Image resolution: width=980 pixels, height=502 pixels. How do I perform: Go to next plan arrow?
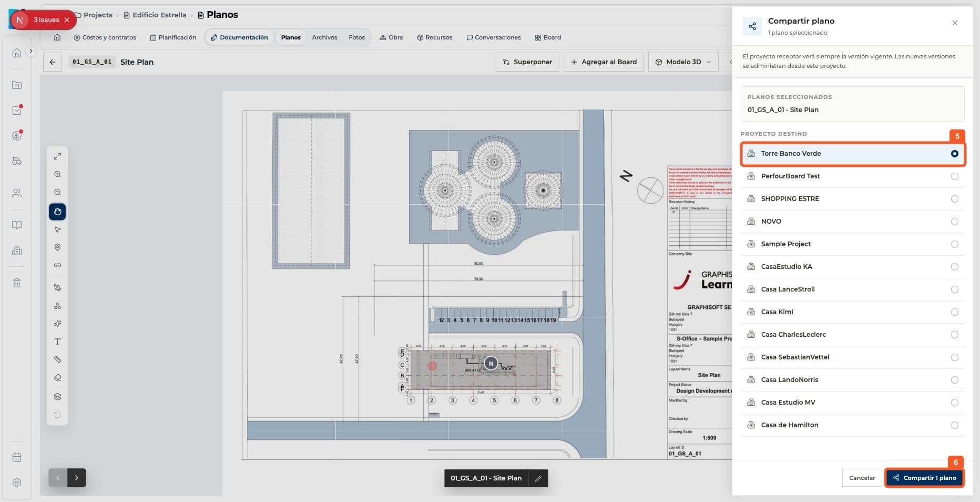77,478
